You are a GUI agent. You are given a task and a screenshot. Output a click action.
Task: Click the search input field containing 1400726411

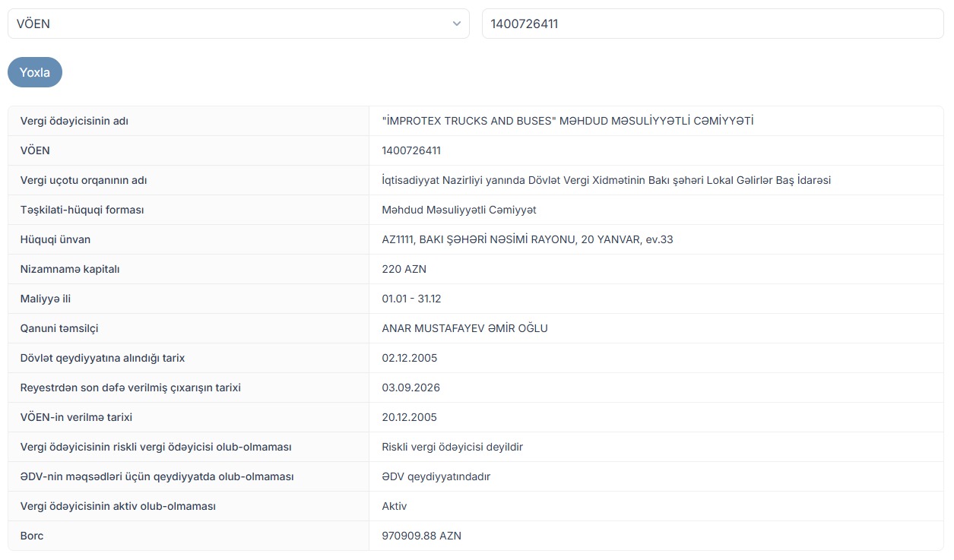713,24
